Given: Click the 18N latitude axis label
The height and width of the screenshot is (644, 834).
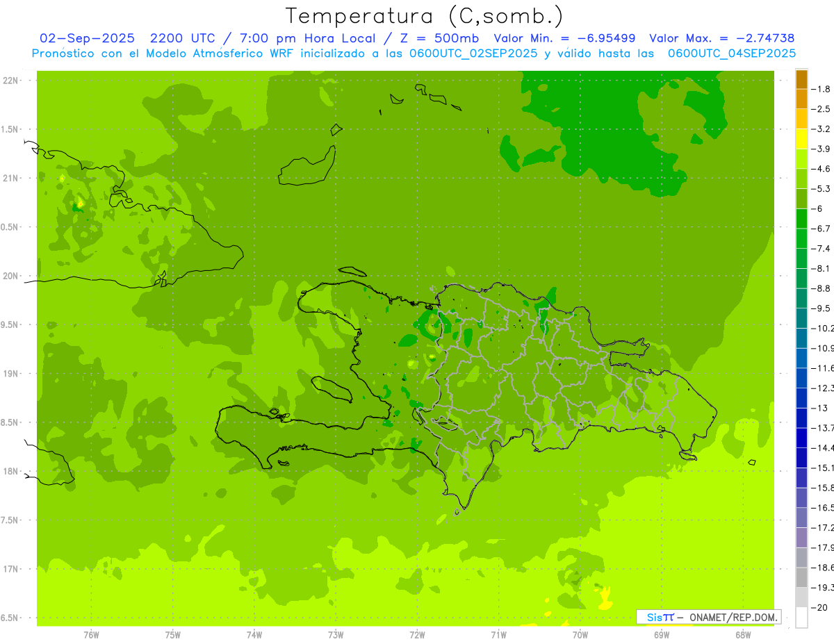Looking at the screenshot, I should (x=10, y=471).
